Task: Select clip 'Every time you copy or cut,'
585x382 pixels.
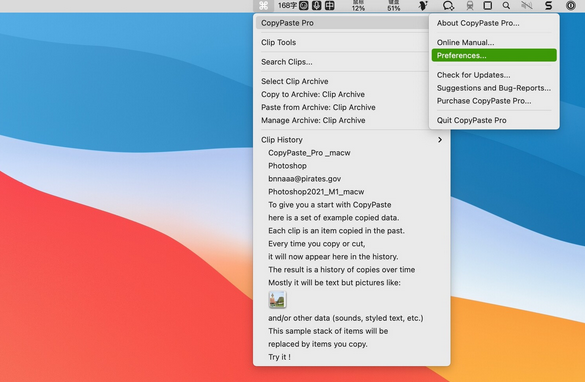Action: [x=351, y=244]
